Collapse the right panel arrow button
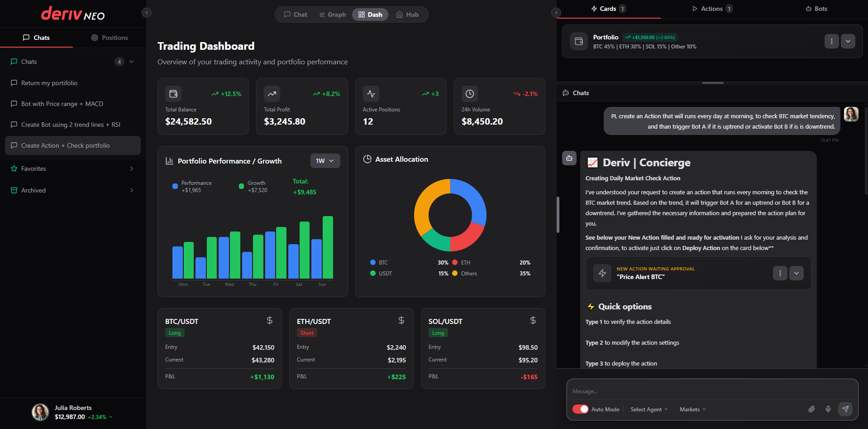 point(556,13)
